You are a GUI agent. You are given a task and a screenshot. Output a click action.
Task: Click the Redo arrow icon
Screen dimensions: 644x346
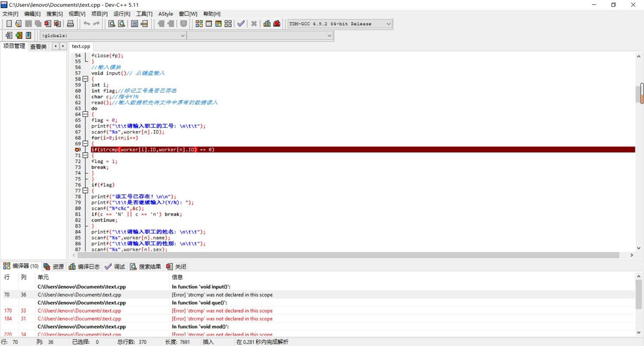point(96,24)
